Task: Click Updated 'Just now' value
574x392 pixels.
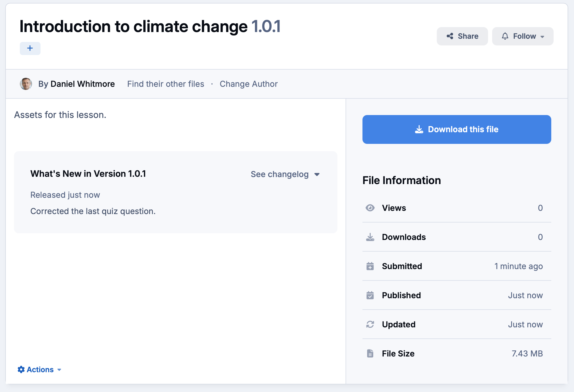Action: pos(525,324)
